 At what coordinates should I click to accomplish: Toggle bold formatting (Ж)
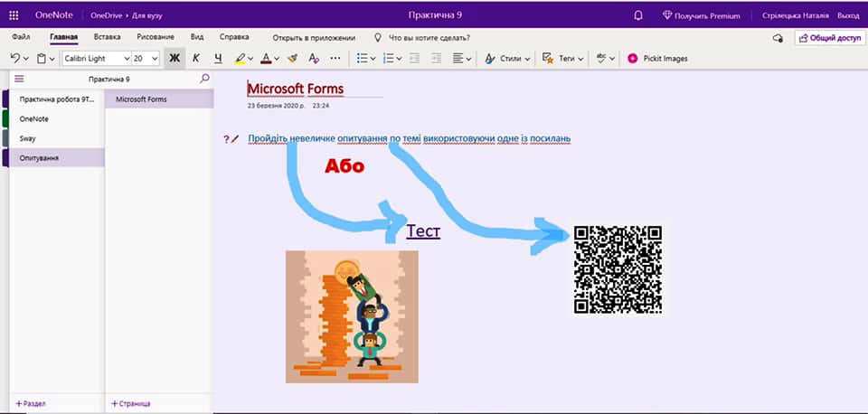(x=175, y=58)
